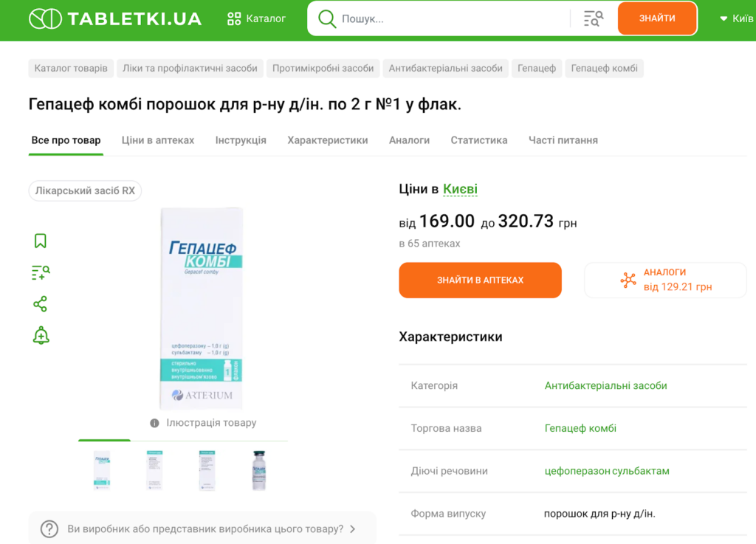
Task: Click the add-to-search-list icon beside image
Action: pos(41,272)
